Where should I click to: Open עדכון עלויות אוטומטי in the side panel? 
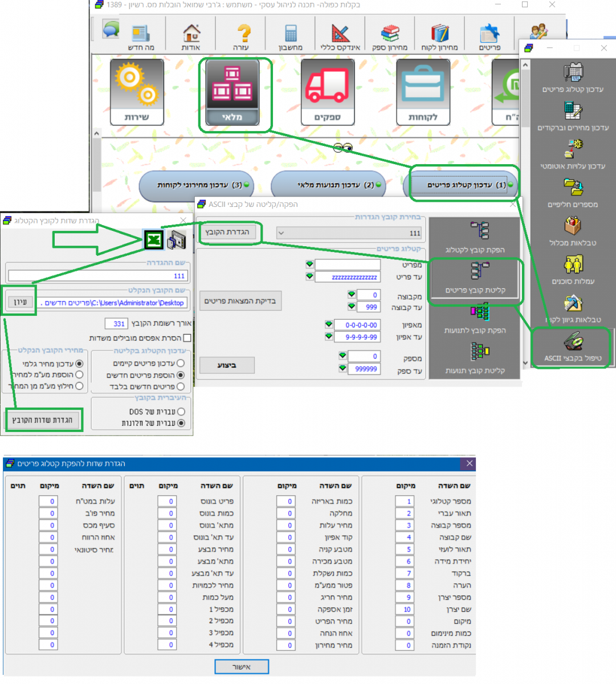(x=573, y=154)
